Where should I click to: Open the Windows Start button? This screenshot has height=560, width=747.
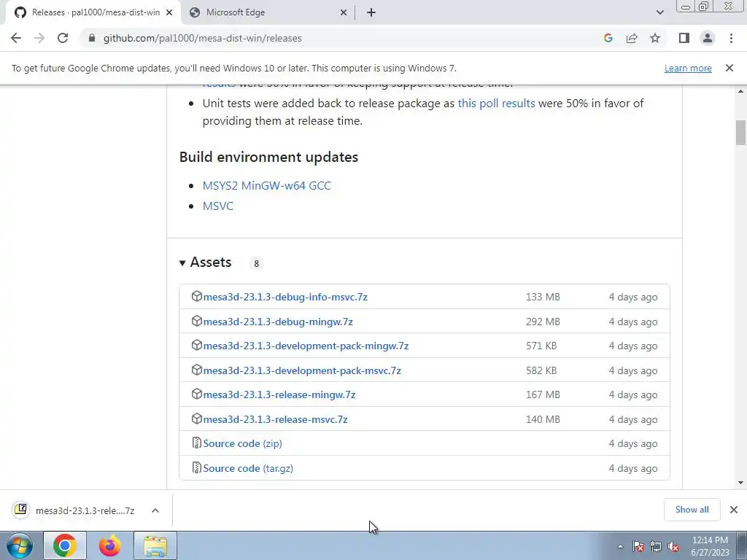[x=20, y=545]
